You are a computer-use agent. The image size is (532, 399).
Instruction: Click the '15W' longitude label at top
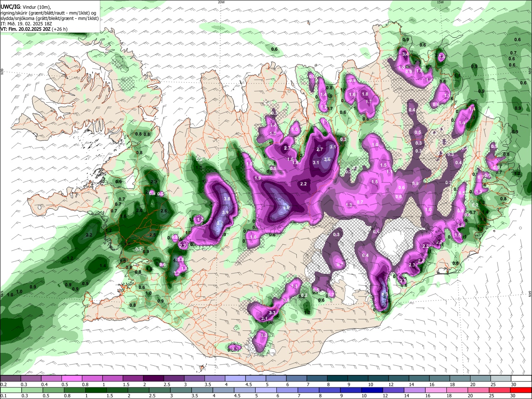point(440,2)
